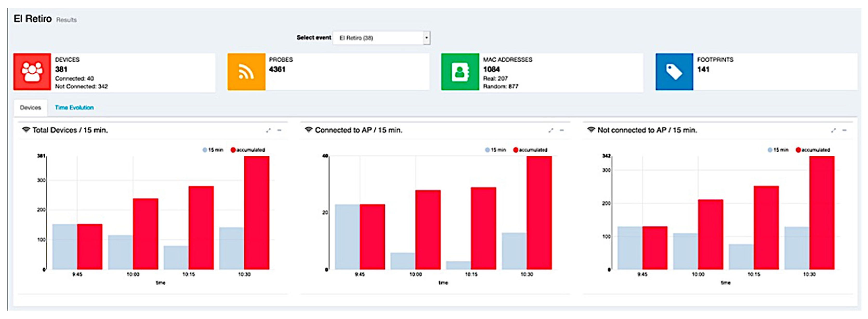Expand the Connected to AP chart
The width and height of the screenshot is (868, 319).
pyautogui.click(x=551, y=130)
